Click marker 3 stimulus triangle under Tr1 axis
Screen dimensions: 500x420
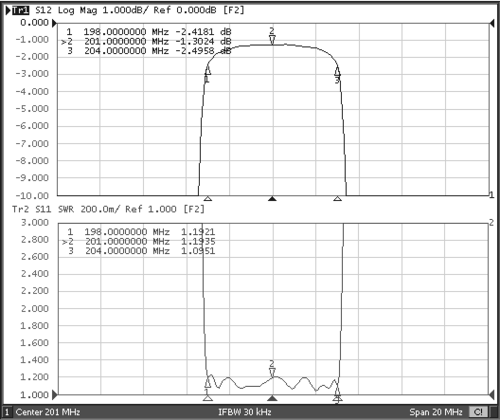(x=337, y=199)
